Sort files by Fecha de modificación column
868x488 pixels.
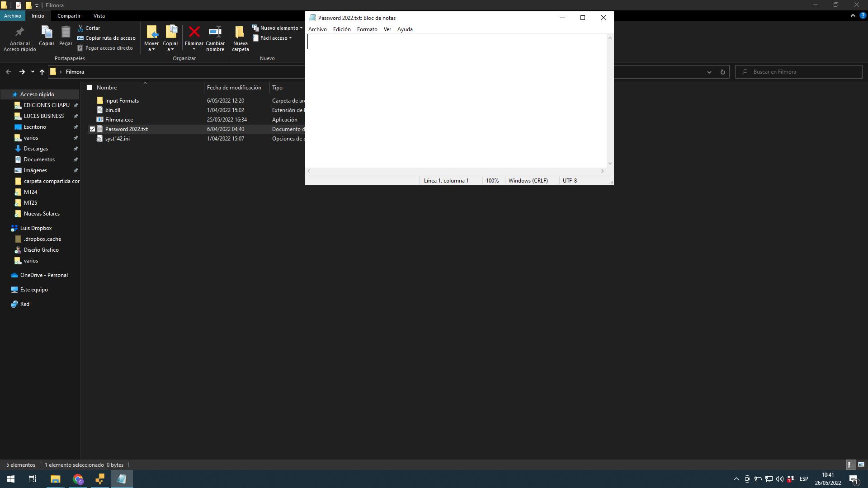234,88
